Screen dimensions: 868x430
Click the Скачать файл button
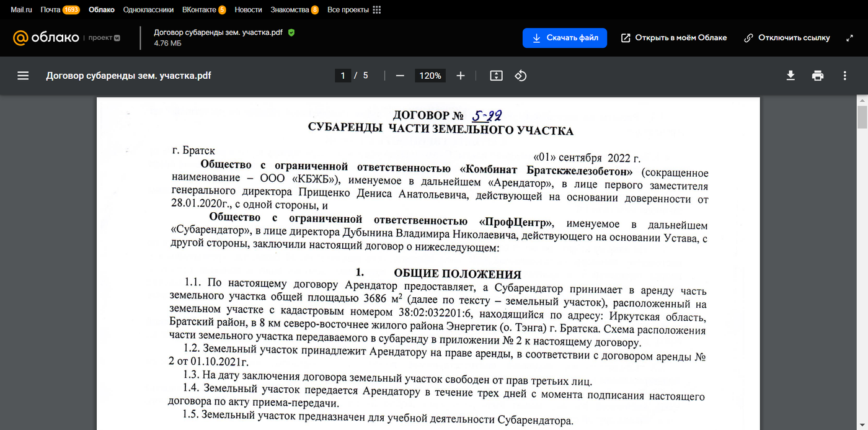564,38
